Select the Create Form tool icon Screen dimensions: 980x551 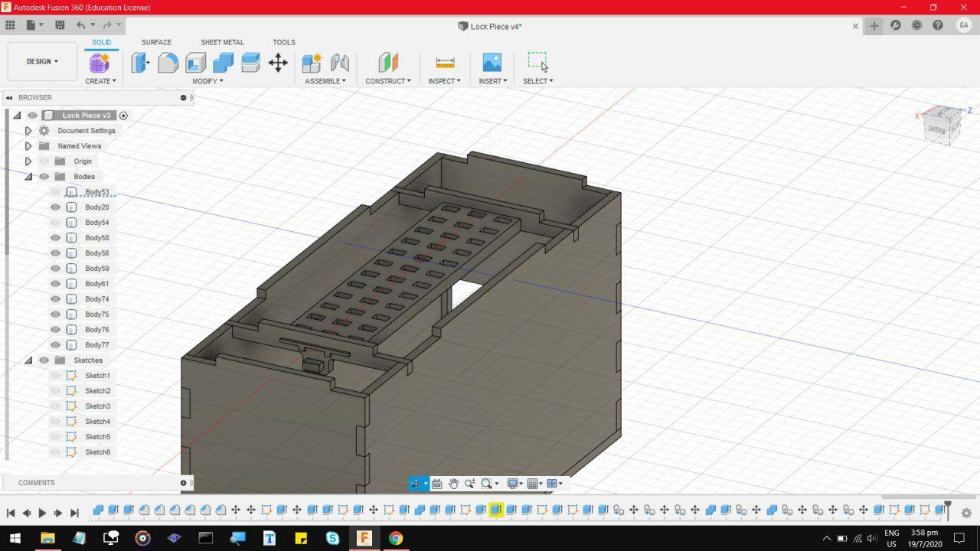click(100, 63)
